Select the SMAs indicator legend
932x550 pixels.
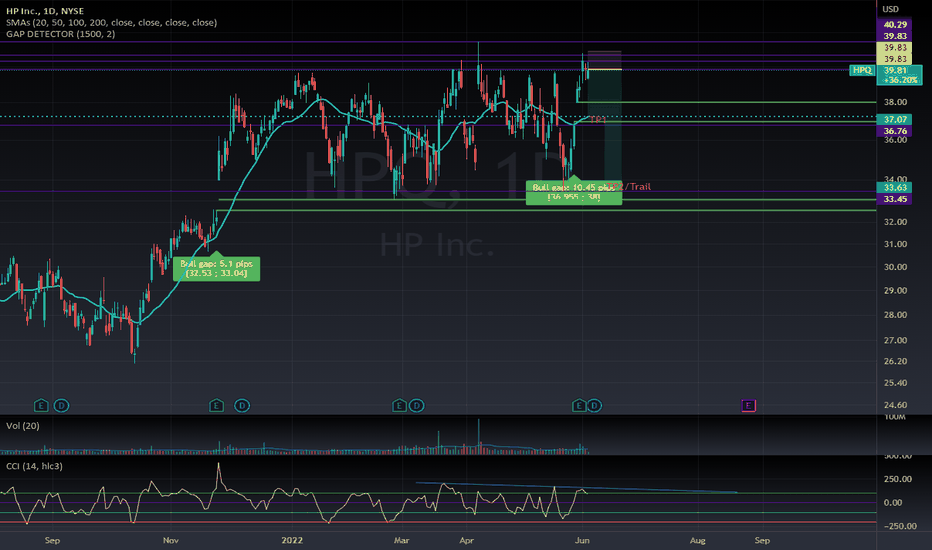click(112, 23)
